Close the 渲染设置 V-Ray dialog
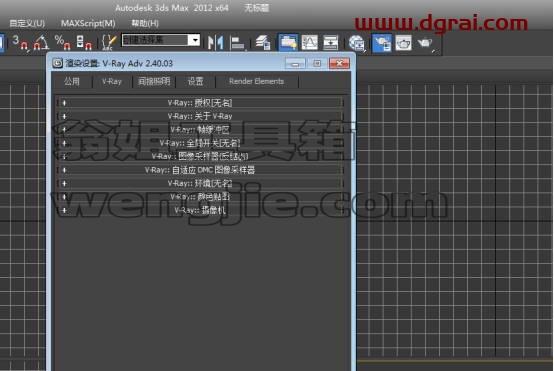554x371 pixels. tap(339, 63)
